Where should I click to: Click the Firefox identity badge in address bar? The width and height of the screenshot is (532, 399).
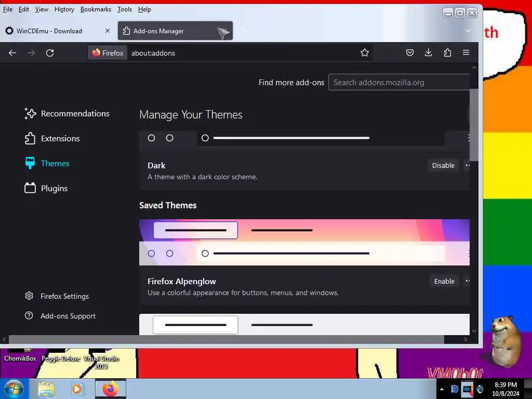108,53
